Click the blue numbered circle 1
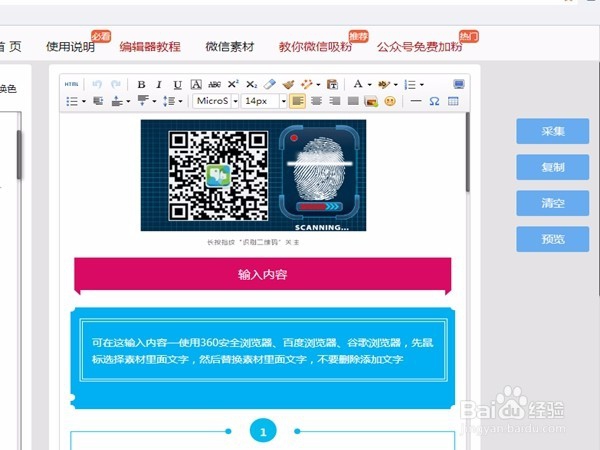 coord(263,431)
